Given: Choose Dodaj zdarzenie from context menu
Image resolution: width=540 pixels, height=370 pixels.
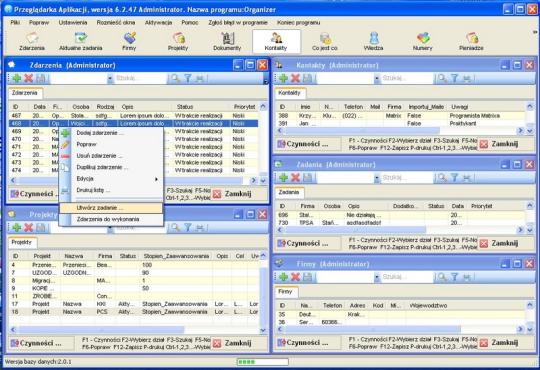Looking at the screenshot, I should point(111,133).
